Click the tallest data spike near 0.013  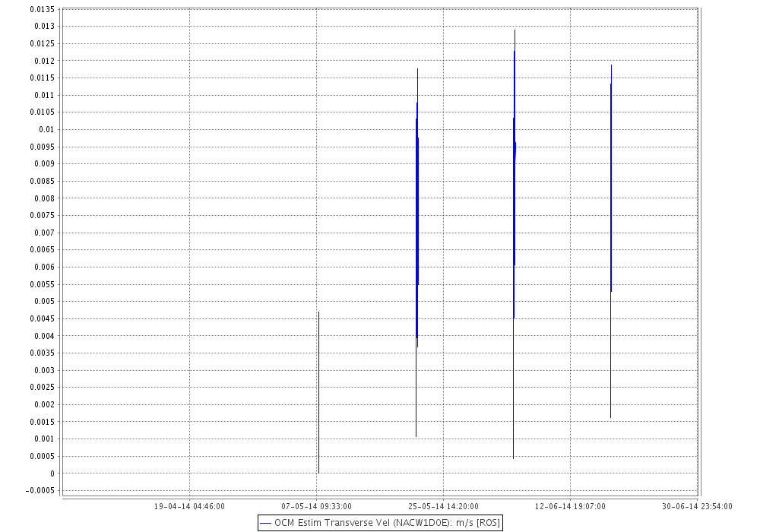point(515,244)
